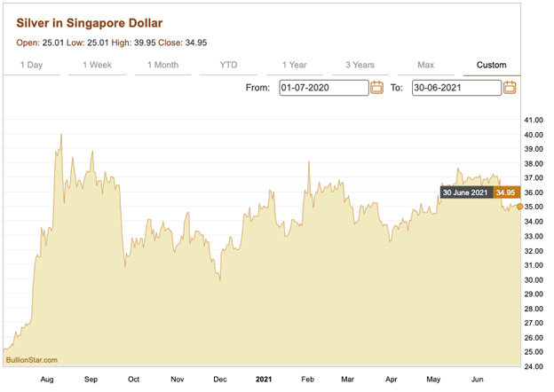Select the 1 Day range tab

31,65
